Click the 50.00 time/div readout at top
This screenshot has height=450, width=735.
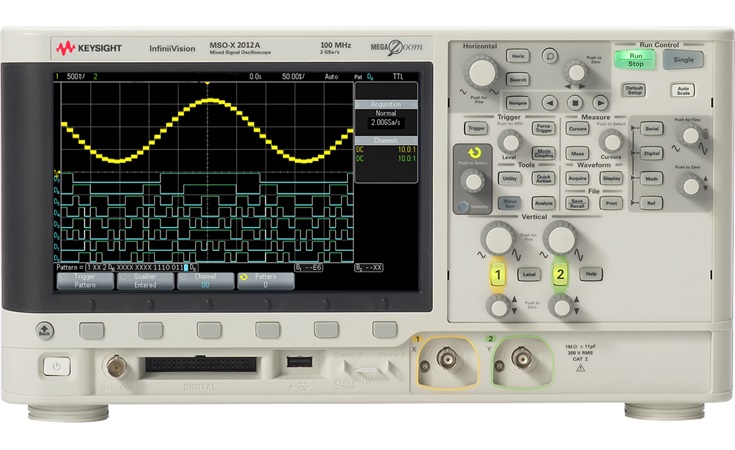point(293,76)
